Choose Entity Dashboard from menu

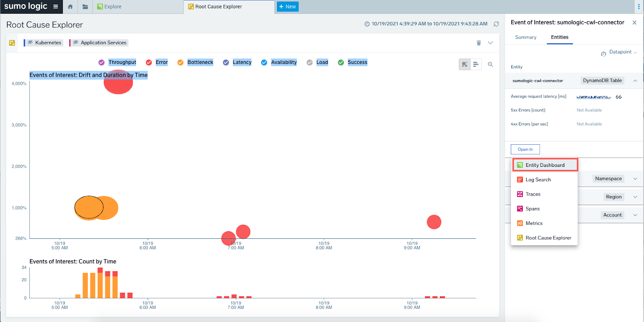[x=545, y=165]
